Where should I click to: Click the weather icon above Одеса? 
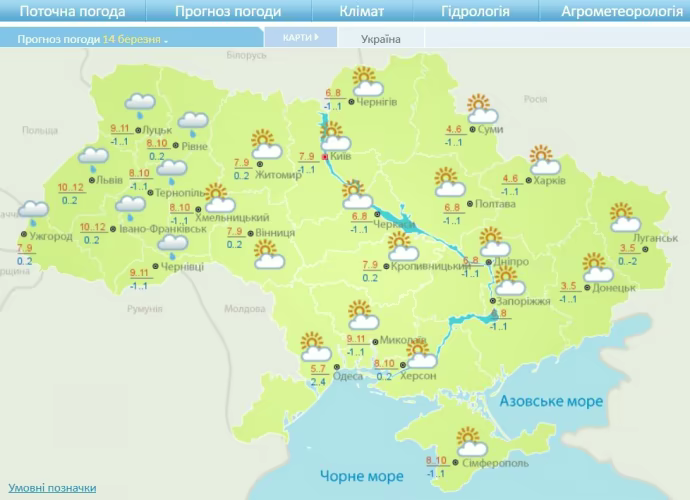[x=316, y=347]
